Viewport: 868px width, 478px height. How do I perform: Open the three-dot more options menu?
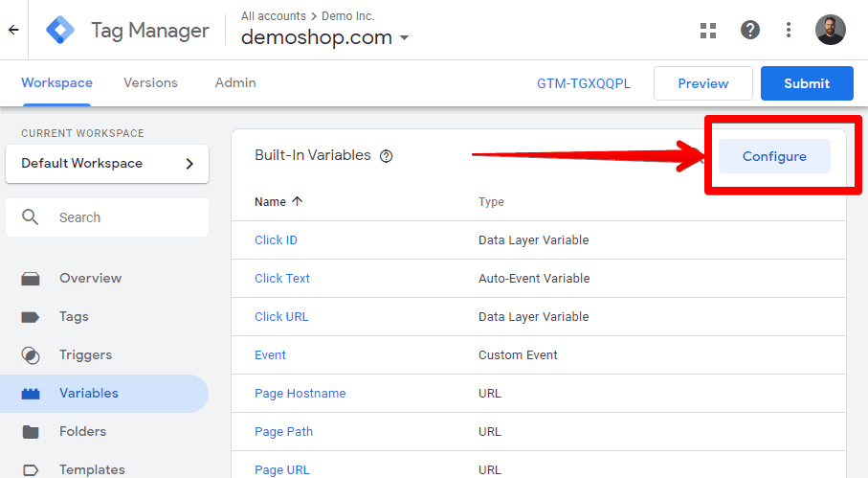[789, 30]
